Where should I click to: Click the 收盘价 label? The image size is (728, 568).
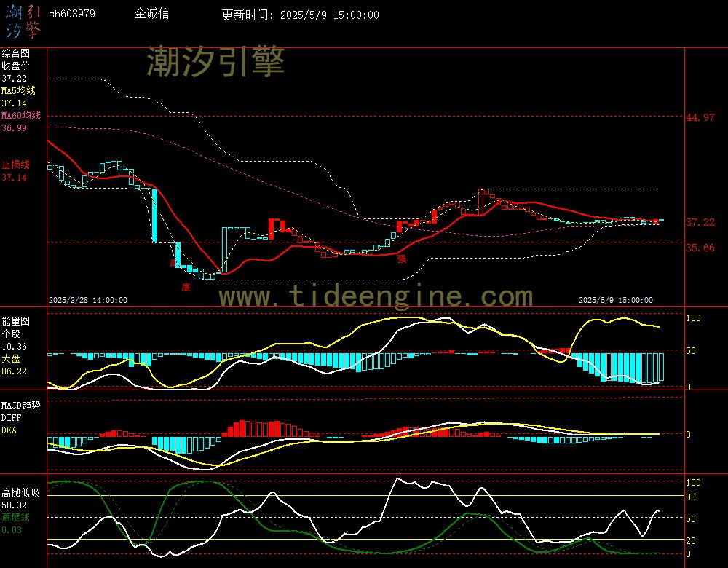tap(16, 66)
